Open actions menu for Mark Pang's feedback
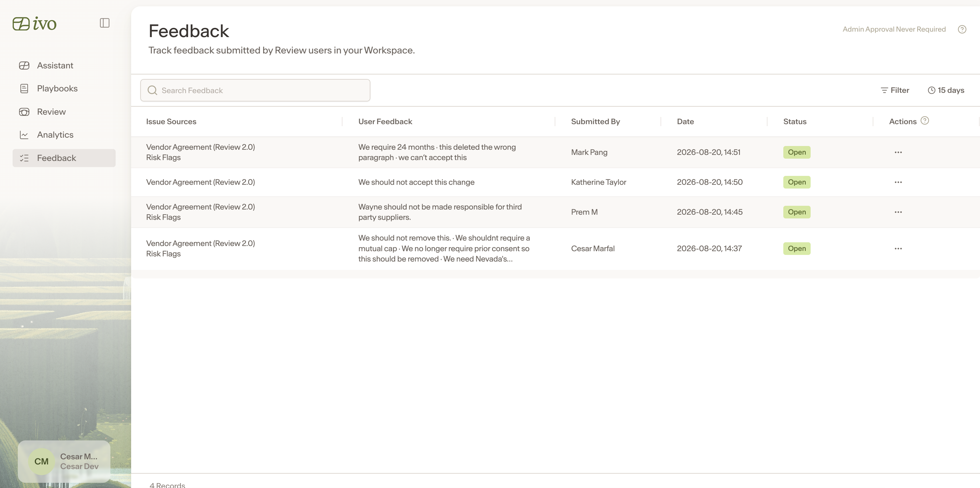 pyautogui.click(x=898, y=152)
